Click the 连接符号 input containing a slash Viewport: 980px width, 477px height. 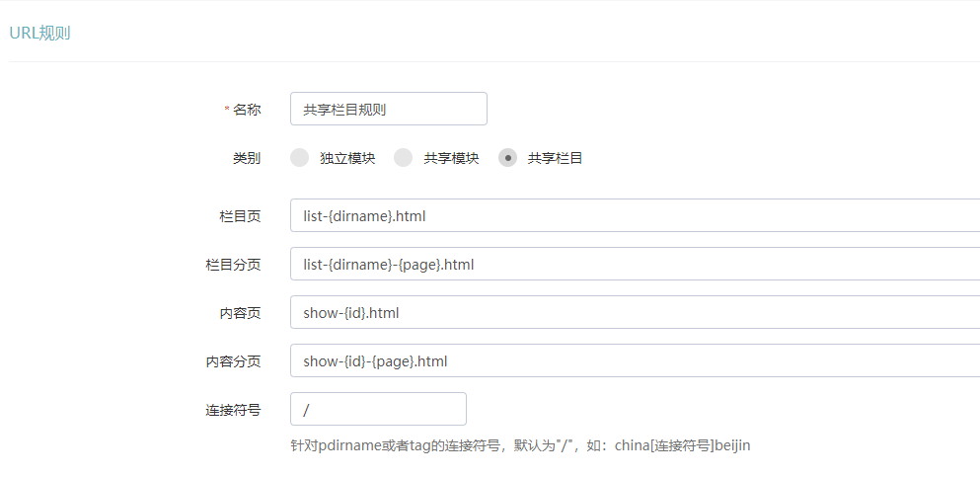coord(378,409)
